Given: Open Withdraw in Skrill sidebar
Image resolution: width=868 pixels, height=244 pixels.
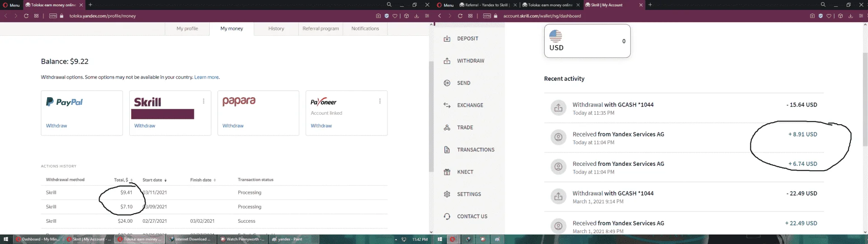Looking at the screenshot, I should pos(470,61).
